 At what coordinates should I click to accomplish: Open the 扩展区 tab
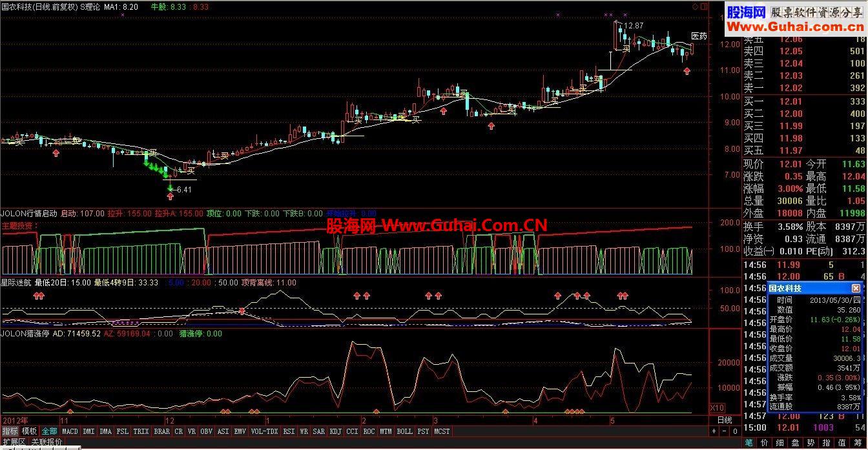point(14,442)
